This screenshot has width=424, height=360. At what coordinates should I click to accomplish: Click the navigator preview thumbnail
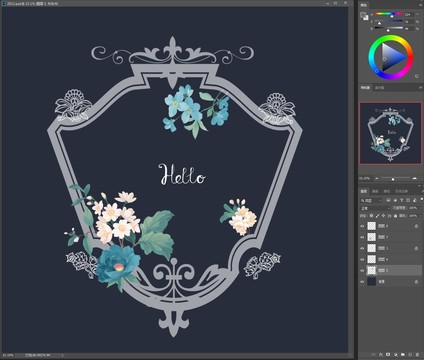pos(390,133)
